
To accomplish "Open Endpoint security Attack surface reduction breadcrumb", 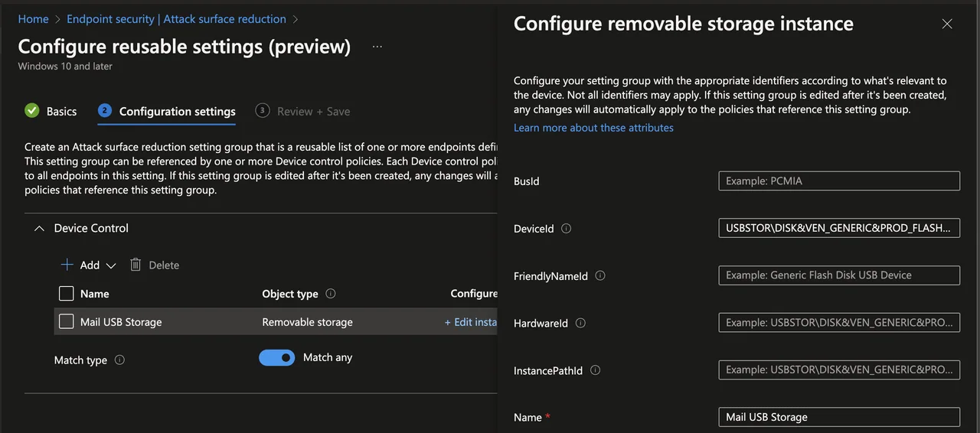I will click(176, 19).
